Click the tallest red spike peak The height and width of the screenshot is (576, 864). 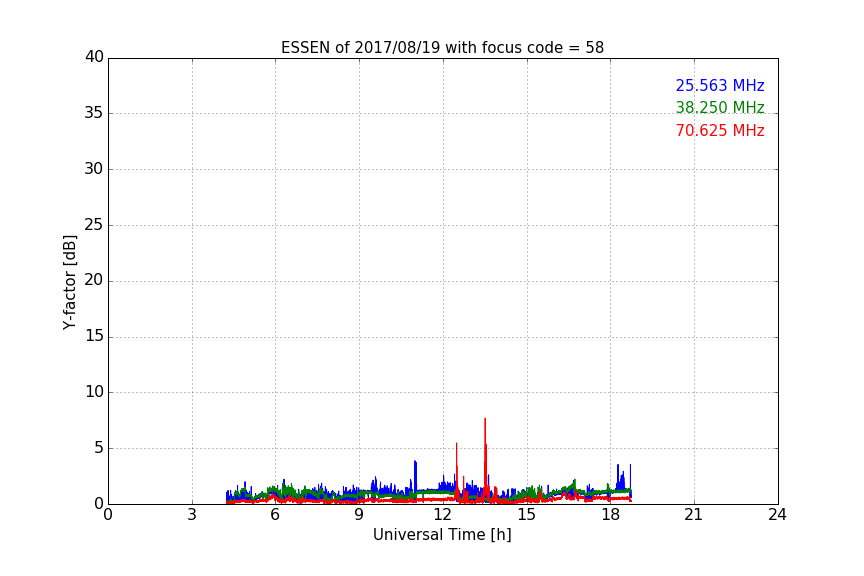click(x=485, y=419)
